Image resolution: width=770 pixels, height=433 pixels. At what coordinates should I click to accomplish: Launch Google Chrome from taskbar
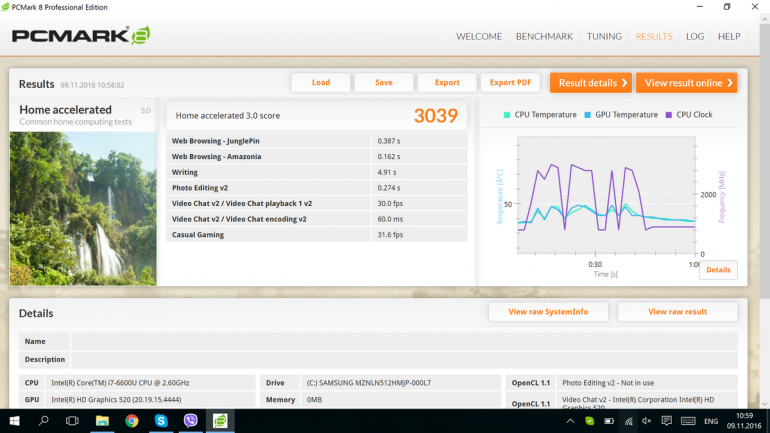[x=132, y=421]
